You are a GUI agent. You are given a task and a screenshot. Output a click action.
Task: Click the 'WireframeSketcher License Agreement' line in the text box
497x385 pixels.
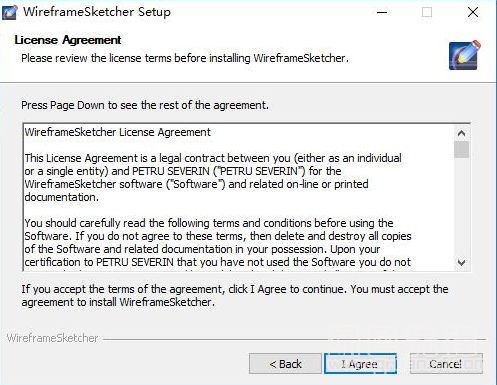click(x=118, y=132)
